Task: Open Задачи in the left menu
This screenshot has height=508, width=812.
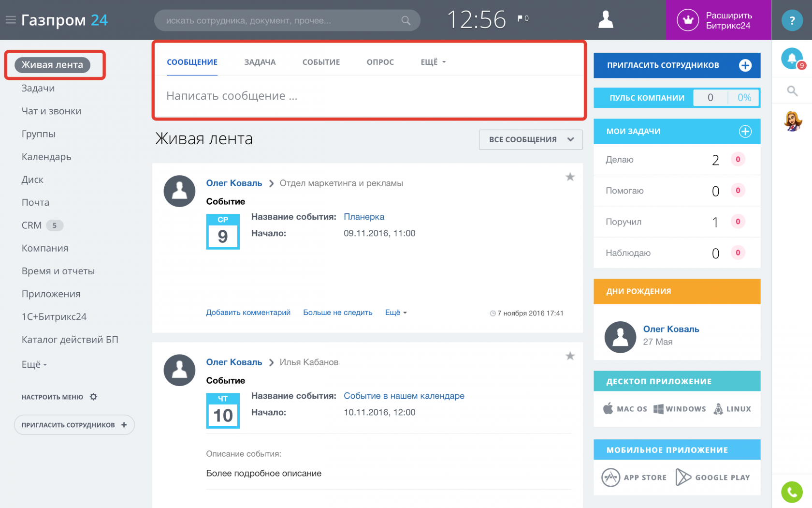Action: tap(38, 88)
